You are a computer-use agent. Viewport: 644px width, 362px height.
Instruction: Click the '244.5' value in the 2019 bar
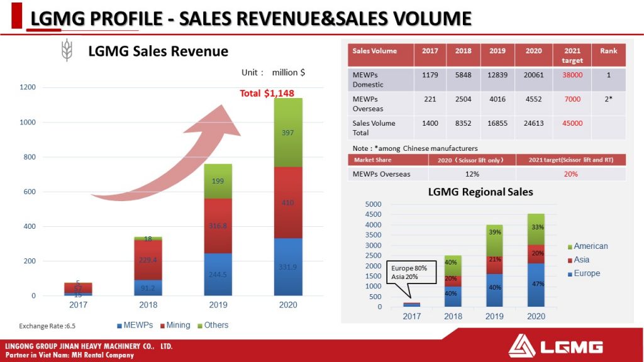(218, 275)
